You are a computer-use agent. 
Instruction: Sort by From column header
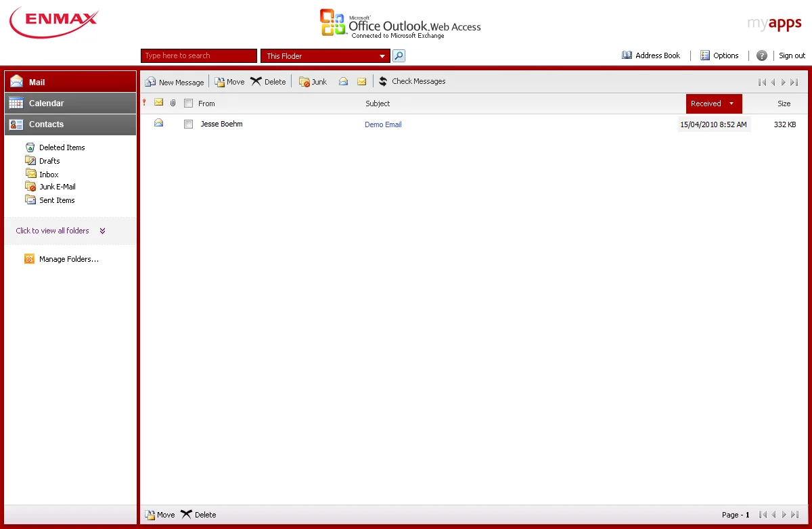click(x=206, y=103)
